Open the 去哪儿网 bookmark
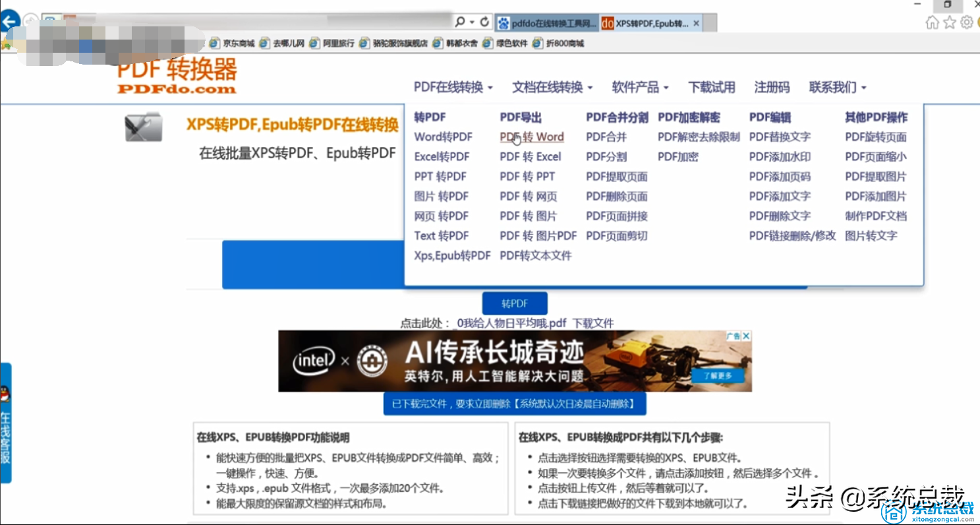 click(282, 44)
